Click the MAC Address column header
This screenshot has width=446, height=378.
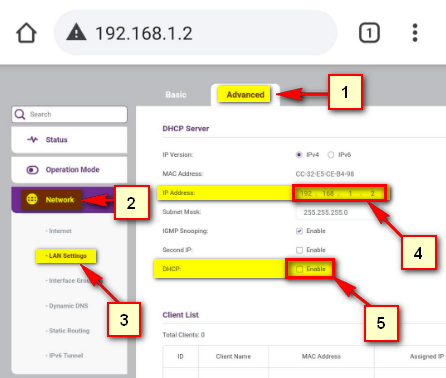pyautogui.click(x=321, y=356)
